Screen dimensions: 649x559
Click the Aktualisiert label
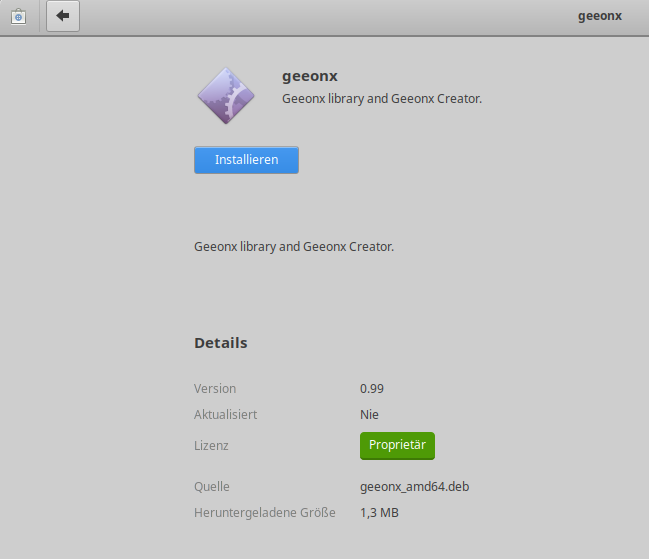[x=225, y=414]
